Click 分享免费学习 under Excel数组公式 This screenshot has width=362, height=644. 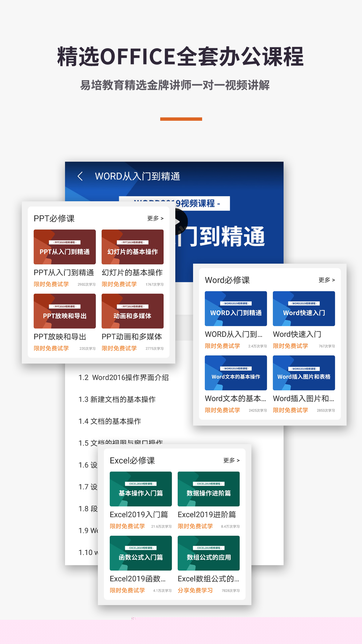[195, 590]
